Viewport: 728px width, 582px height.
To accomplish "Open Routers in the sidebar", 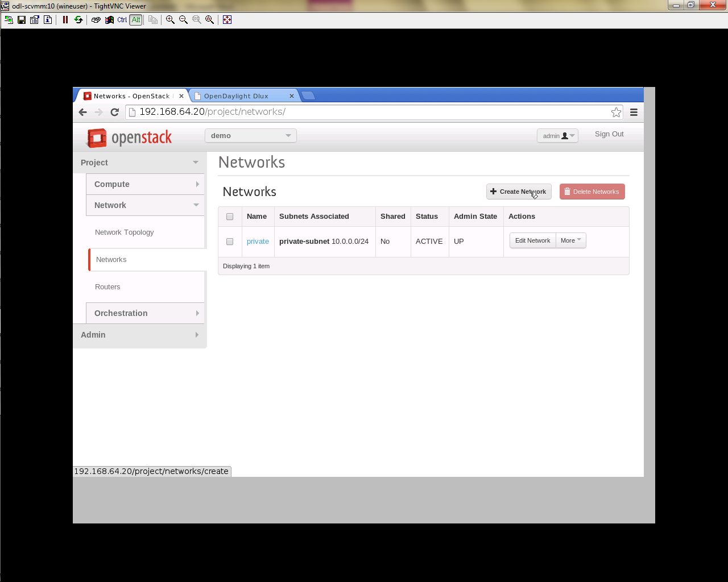I will [107, 287].
